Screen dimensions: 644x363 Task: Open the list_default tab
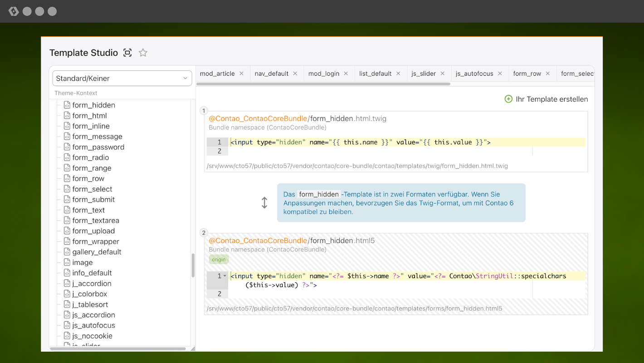(x=375, y=74)
